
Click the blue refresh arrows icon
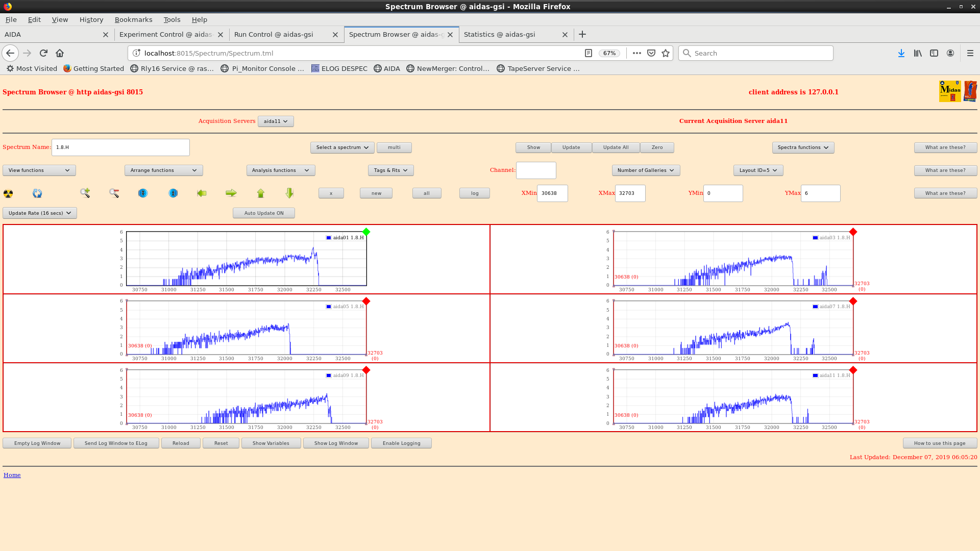[x=37, y=193]
